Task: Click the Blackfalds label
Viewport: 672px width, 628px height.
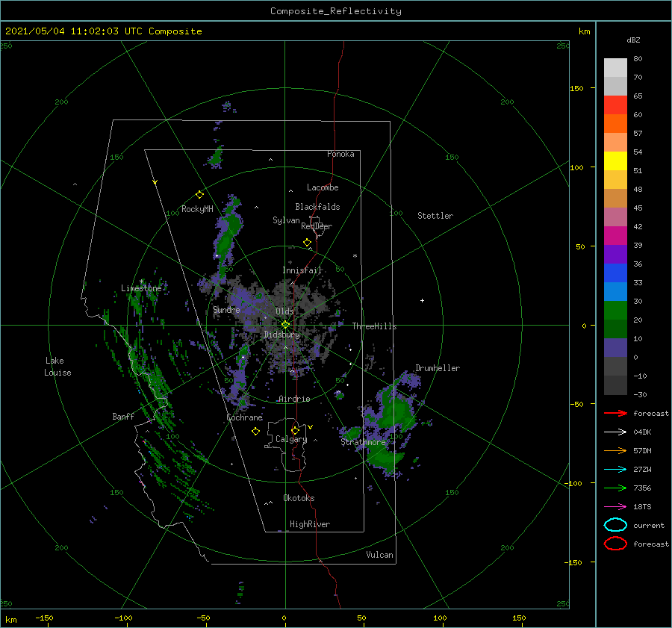Action: 317,207
